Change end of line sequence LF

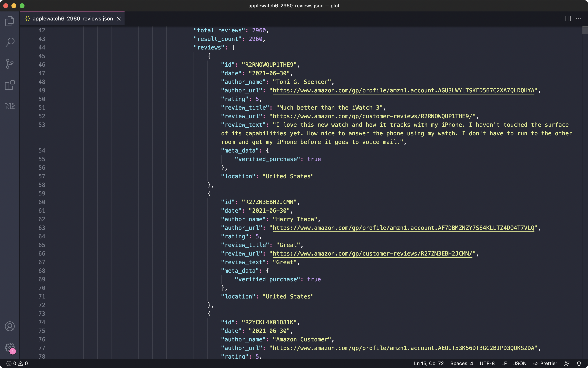pyautogui.click(x=504, y=363)
